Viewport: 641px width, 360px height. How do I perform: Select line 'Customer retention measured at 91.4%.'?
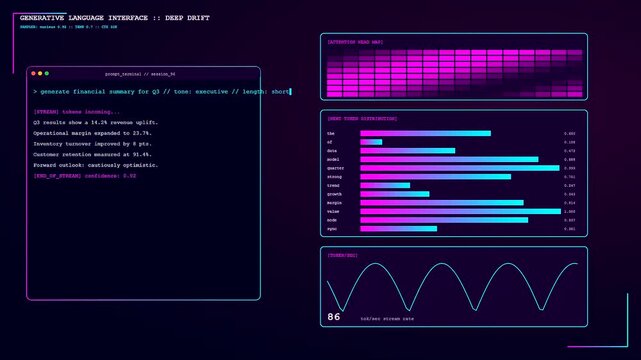pos(92,154)
